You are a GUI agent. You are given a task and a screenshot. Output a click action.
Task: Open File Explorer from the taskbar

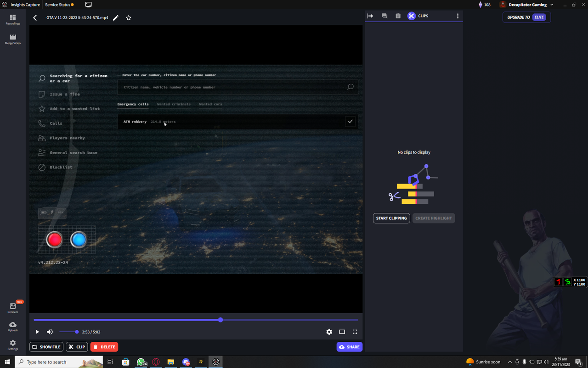170,362
